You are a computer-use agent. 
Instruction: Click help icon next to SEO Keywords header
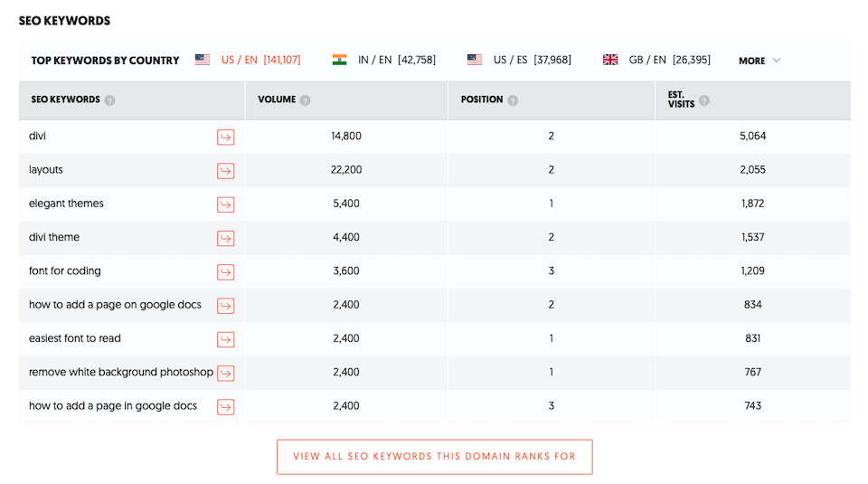pyautogui.click(x=109, y=100)
